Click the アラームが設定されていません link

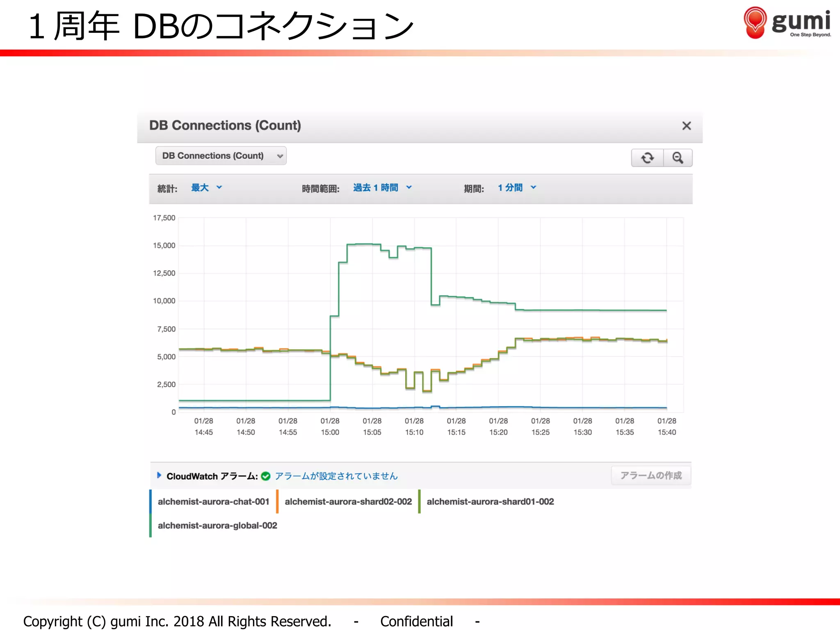click(x=336, y=476)
